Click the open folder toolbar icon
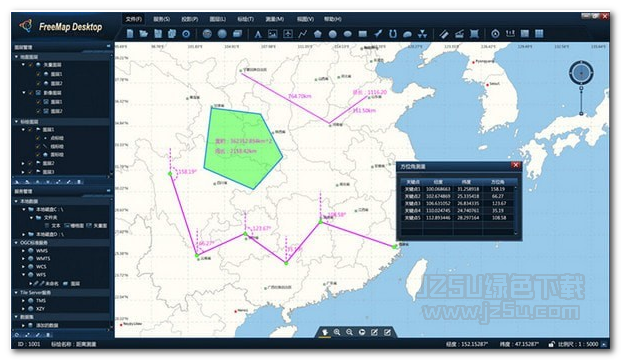This screenshot has height=360, width=621. point(143,34)
